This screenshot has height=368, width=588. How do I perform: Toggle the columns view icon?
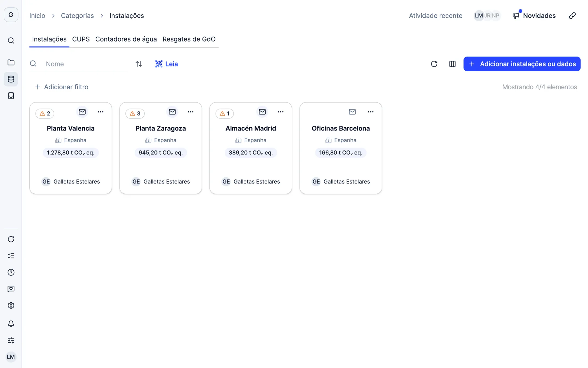pyautogui.click(x=452, y=64)
